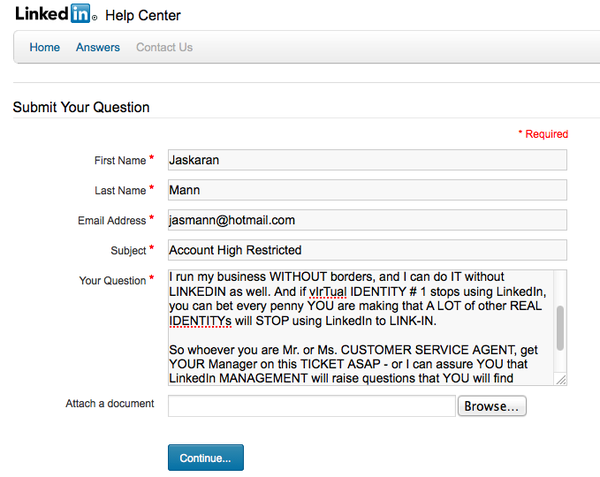Click the Attach a document file field
600x477 pixels.
311,406
